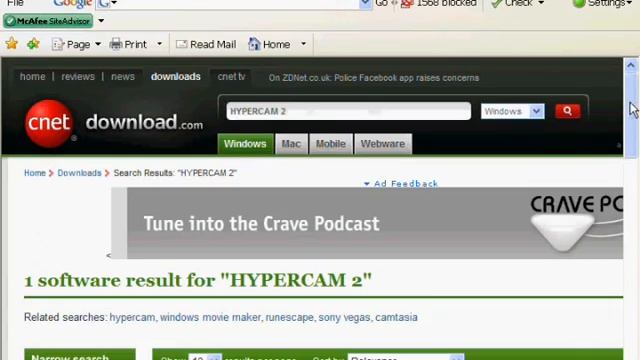Focus the HYPERCAM 2 search field
The image size is (640, 360).
(349, 111)
